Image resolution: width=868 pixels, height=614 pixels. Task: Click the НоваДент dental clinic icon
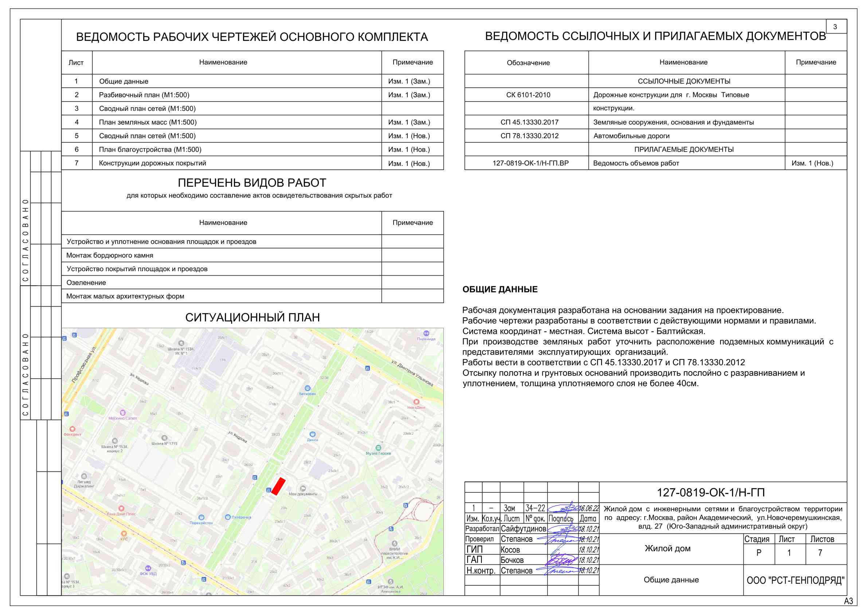(x=416, y=402)
